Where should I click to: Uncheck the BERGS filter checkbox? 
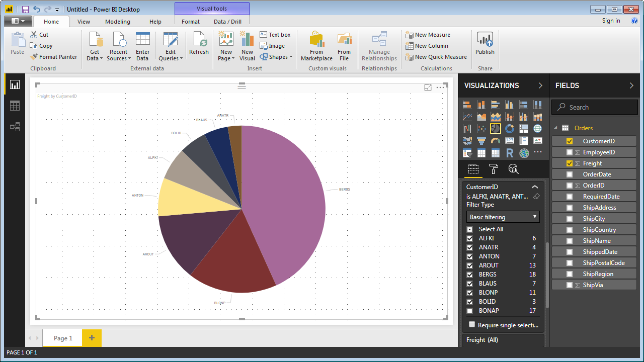(x=470, y=275)
